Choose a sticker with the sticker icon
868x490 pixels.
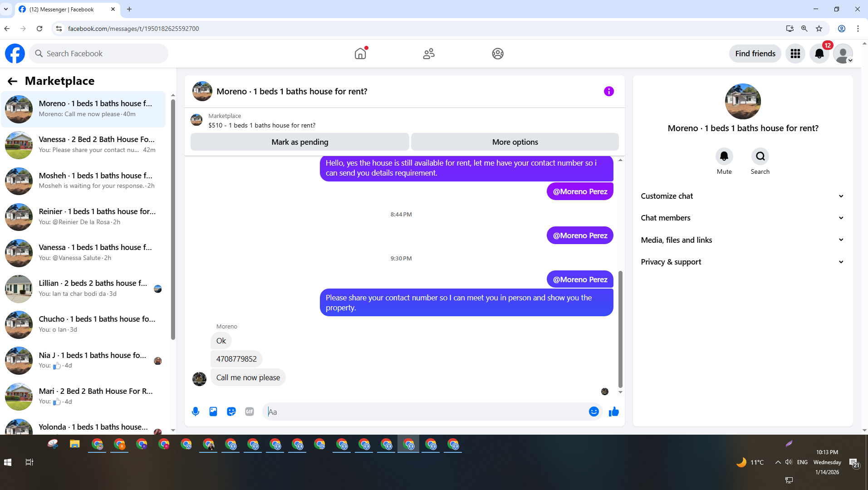pyautogui.click(x=231, y=412)
